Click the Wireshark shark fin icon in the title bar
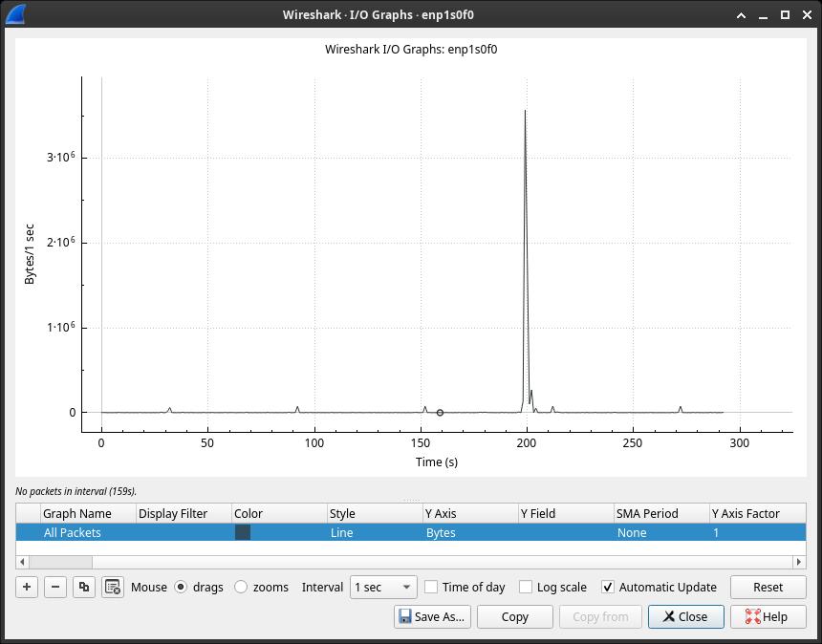The image size is (822, 644). [15, 14]
